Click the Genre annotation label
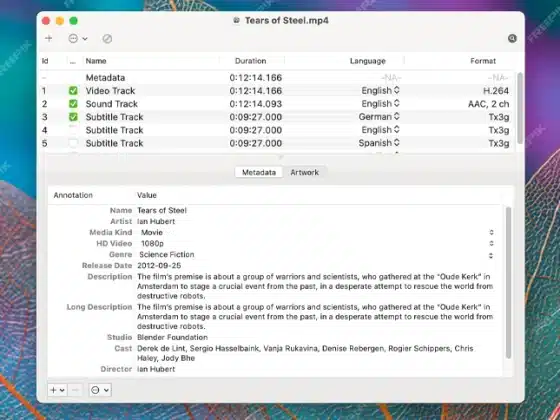Viewport: 560px width, 420px height. pos(121,255)
